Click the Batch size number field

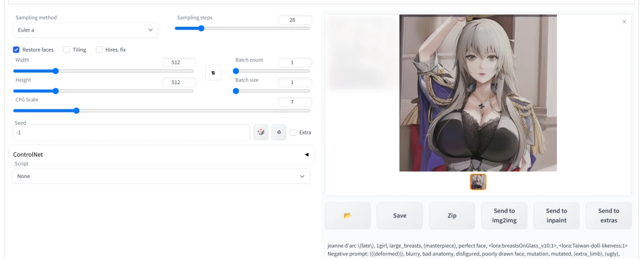click(295, 82)
